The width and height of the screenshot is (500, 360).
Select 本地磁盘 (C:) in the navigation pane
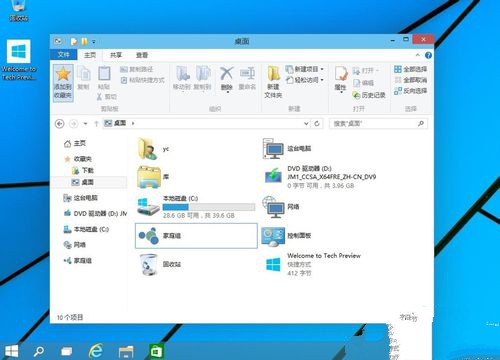(86, 229)
